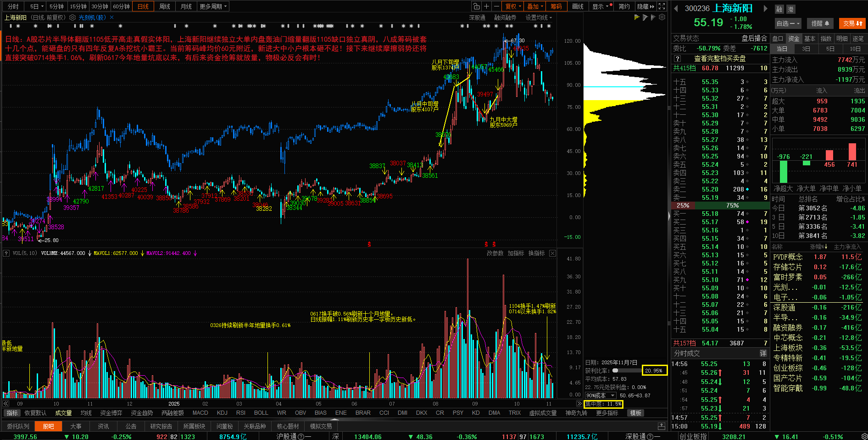The image size is (868, 440).
Task: Click 查看完整档买卖盘 link
Action: click(x=720, y=58)
